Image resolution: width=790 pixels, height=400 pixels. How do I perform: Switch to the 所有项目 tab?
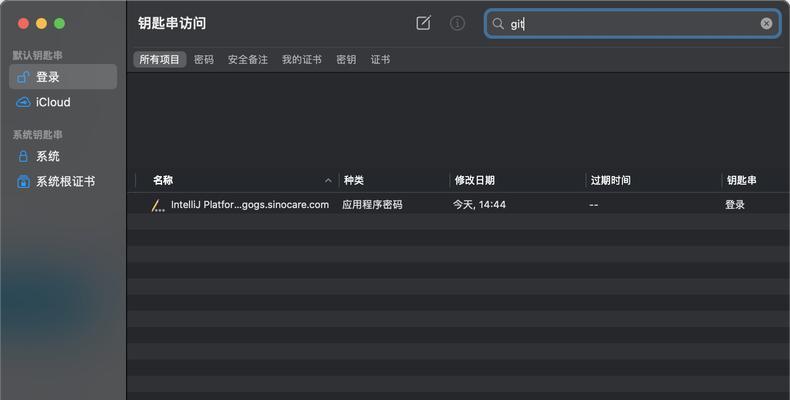pos(159,59)
